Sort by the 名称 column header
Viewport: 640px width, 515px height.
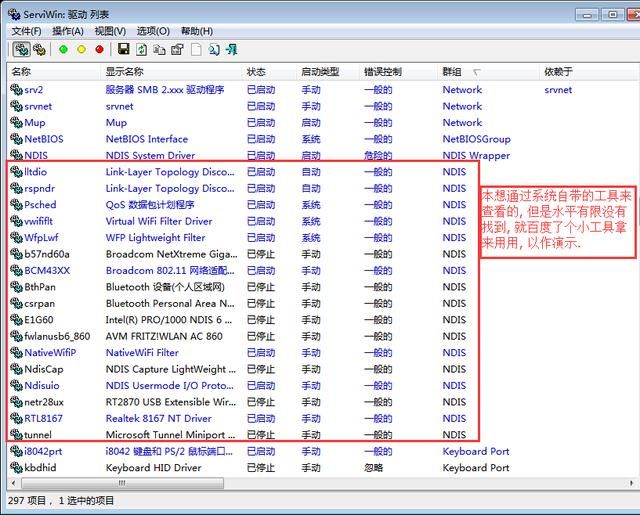(x=53, y=72)
